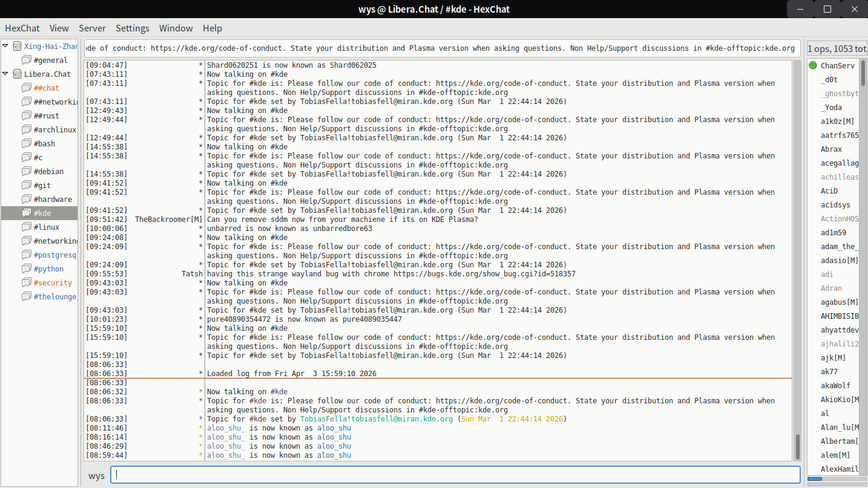Screen dimensions: 868x488
Task: Collapse the Libera.Chat server tree
Action: tap(5, 74)
